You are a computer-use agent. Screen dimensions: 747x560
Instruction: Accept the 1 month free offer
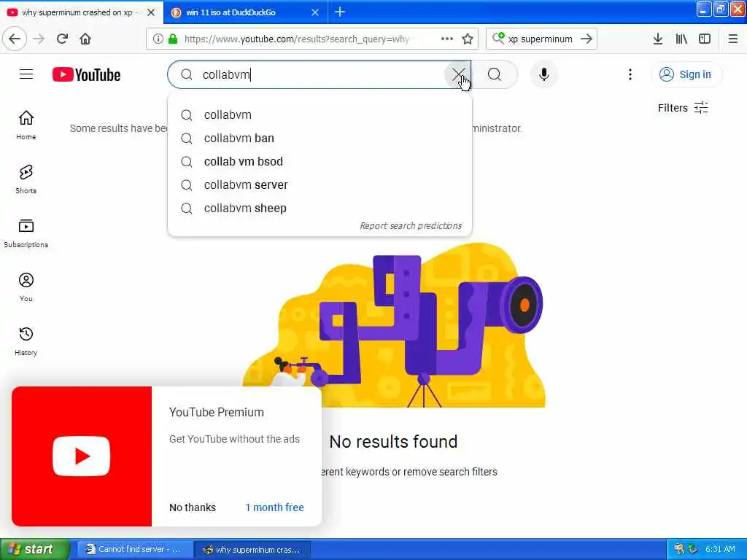point(274,507)
